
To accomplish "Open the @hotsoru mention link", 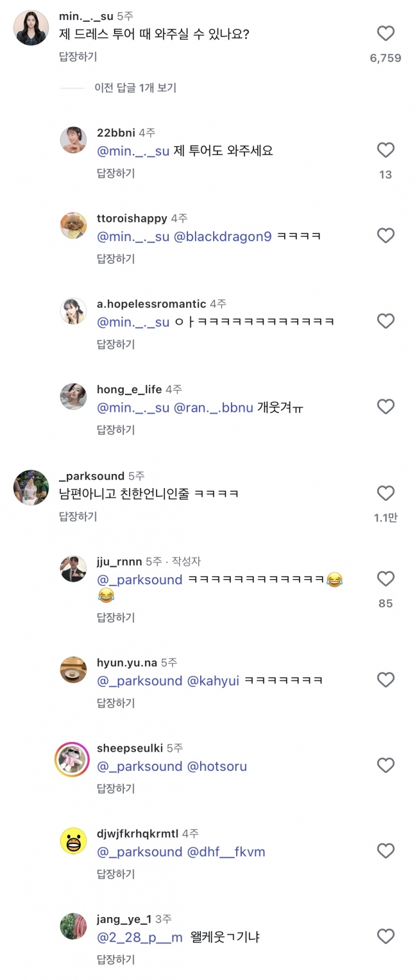I will tap(217, 766).
